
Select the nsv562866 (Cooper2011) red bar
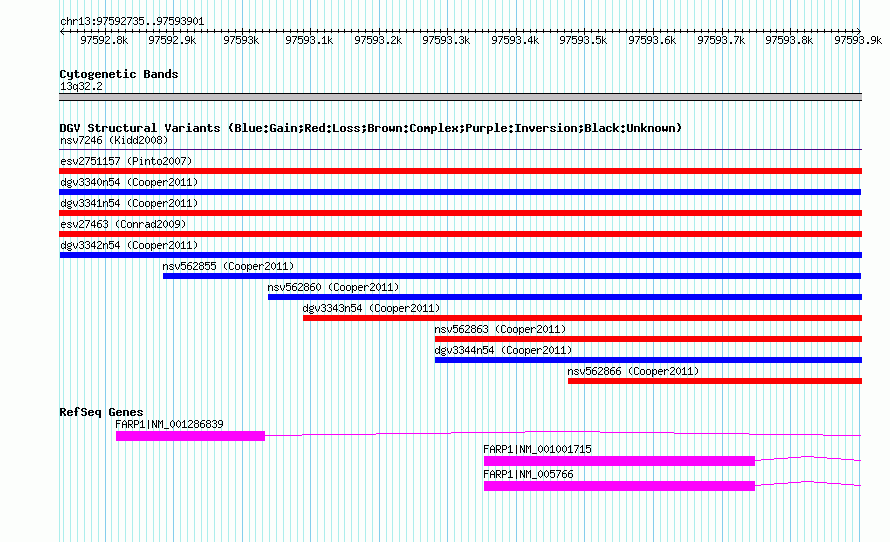tap(715, 381)
